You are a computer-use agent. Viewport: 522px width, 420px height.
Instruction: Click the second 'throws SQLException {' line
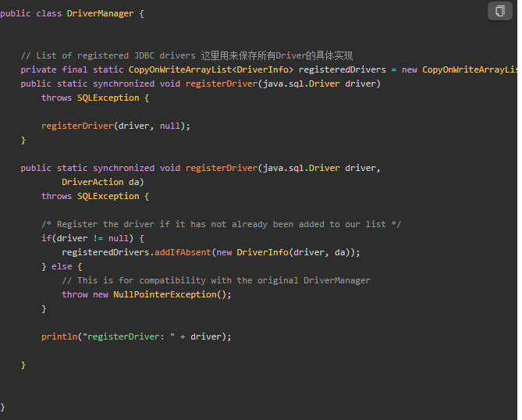coord(95,196)
